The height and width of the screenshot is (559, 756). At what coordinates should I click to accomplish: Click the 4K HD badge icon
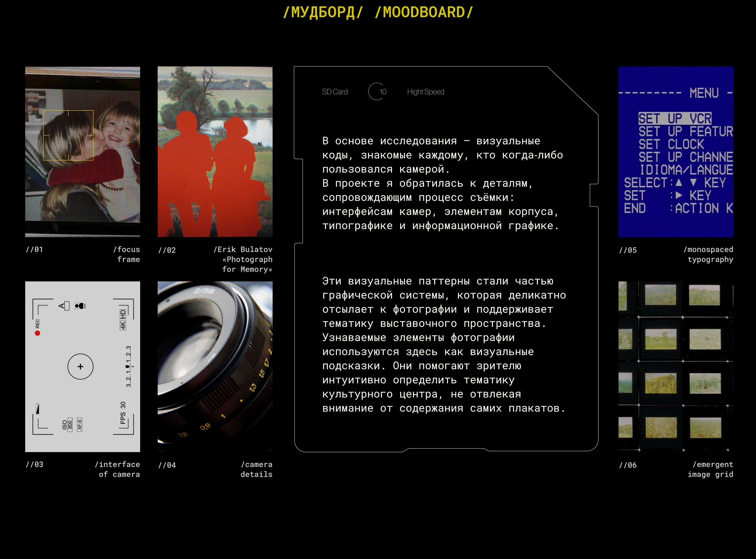coord(123,319)
